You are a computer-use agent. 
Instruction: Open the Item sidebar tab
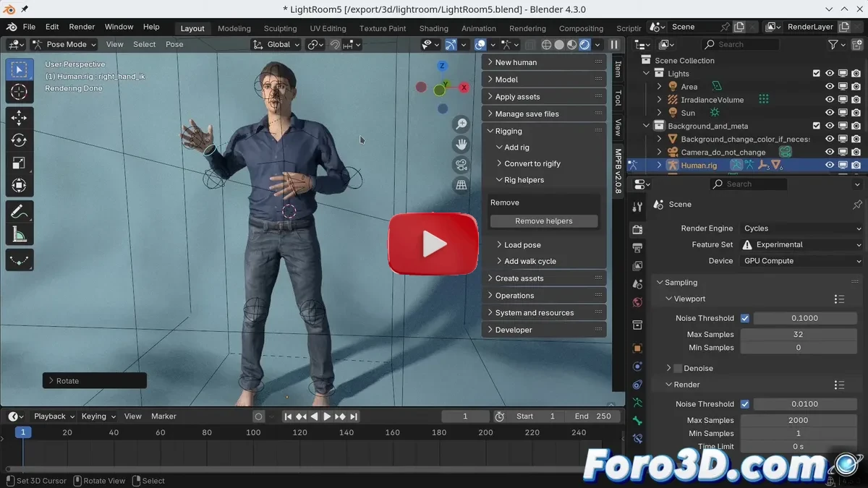pos(618,69)
